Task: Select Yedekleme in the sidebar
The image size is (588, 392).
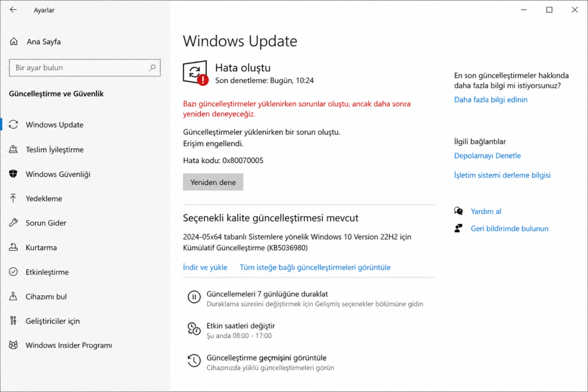Action: click(44, 199)
